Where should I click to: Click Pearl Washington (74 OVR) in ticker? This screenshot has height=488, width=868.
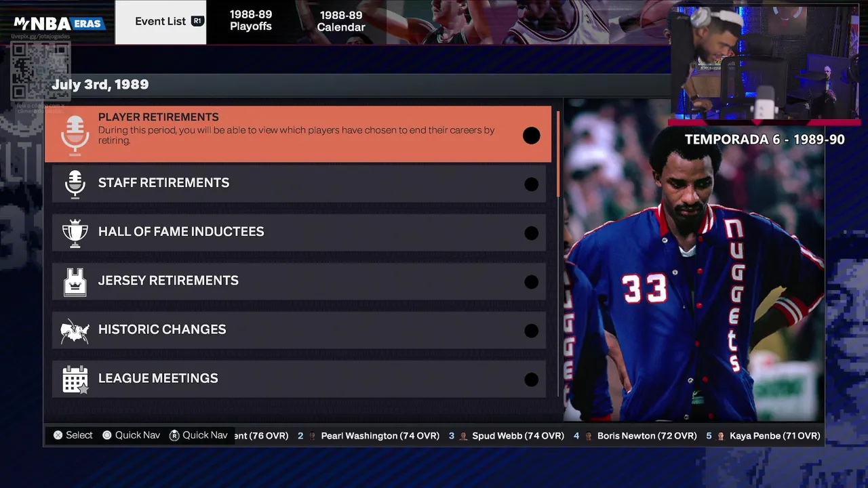coord(380,436)
